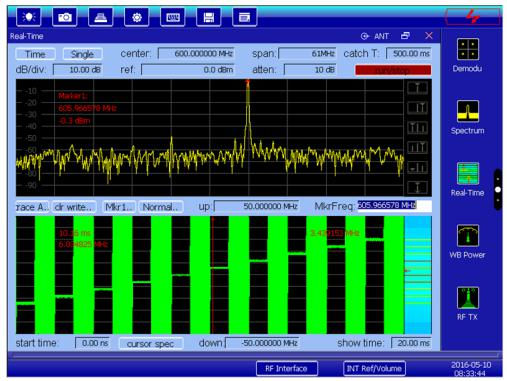Click the up frequency field 50.000000 MHz

coord(256,206)
